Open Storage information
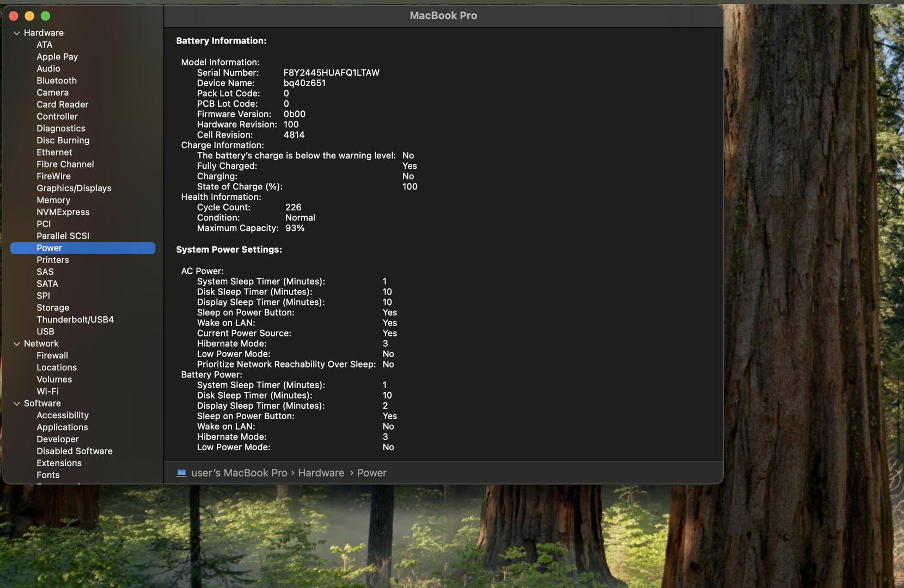Image resolution: width=904 pixels, height=588 pixels. point(53,309)
